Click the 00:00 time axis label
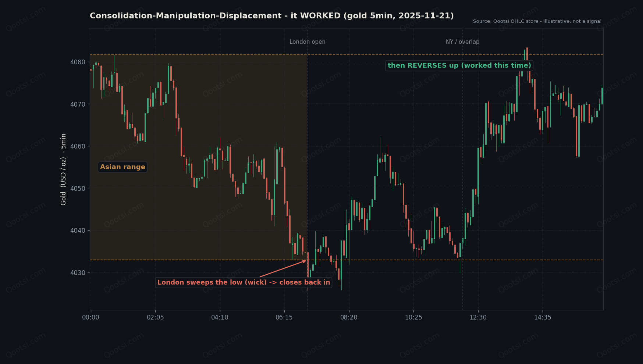This screenshot has height=364, width=643. click(90, 317)
